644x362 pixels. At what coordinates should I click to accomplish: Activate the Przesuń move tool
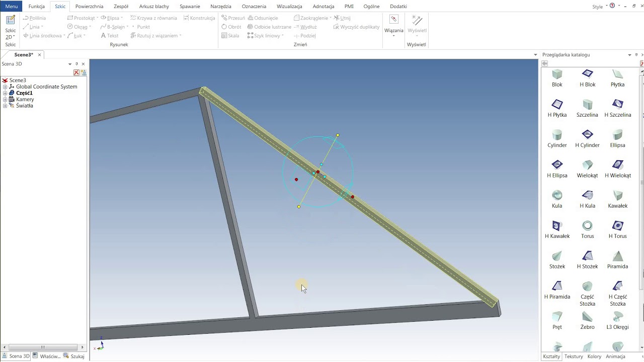point(233,18)
